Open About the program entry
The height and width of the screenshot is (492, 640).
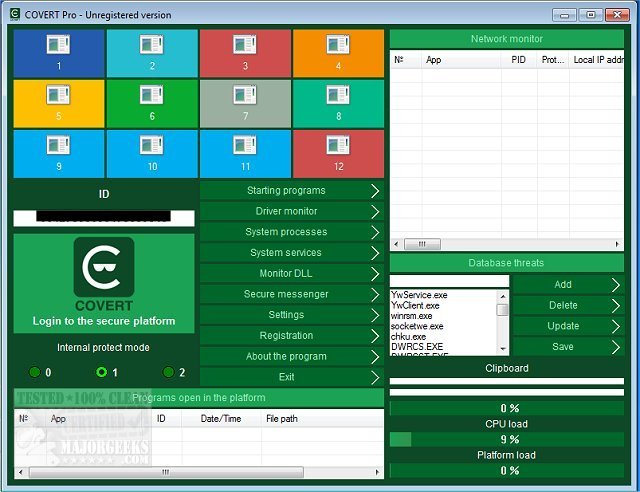291,356
